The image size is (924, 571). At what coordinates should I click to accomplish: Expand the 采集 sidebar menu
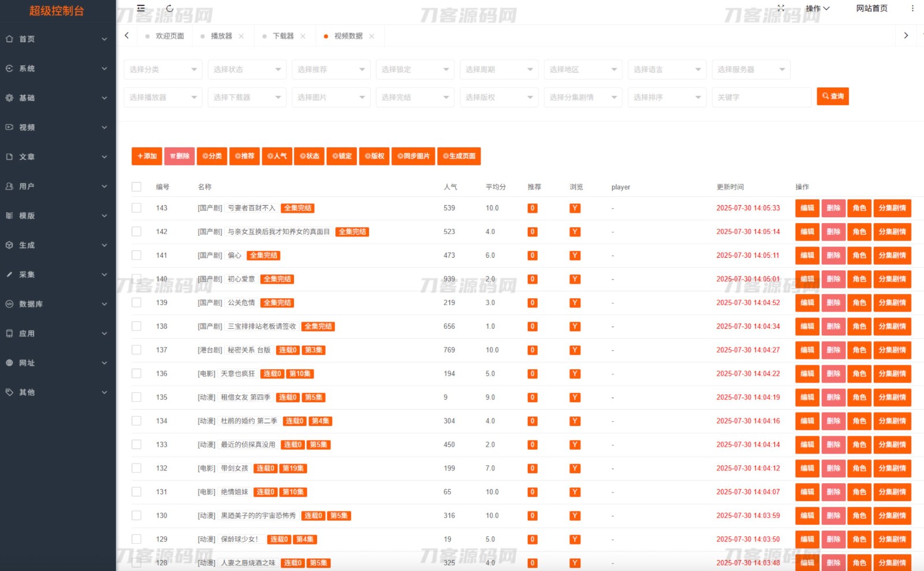(x=57, y=275)
